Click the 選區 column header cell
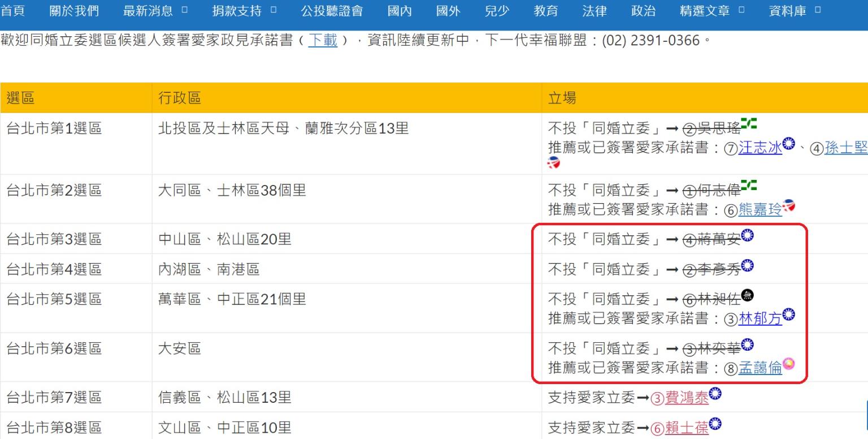The width and height of the screenshot is (868, 439). (76, 98)
